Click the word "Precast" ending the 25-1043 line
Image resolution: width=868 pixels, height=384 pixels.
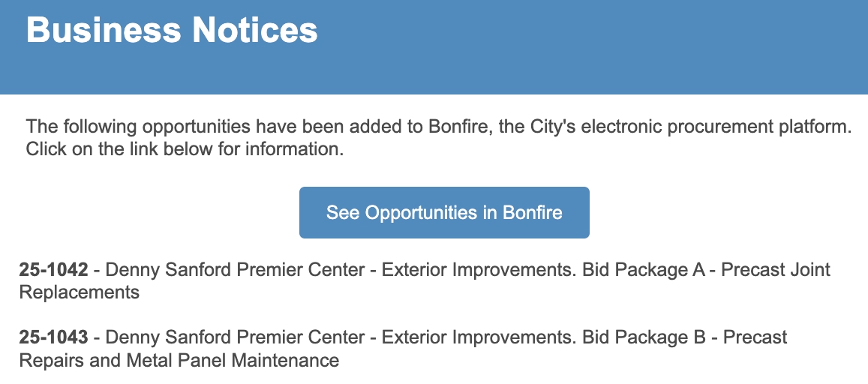pos(755,337)
